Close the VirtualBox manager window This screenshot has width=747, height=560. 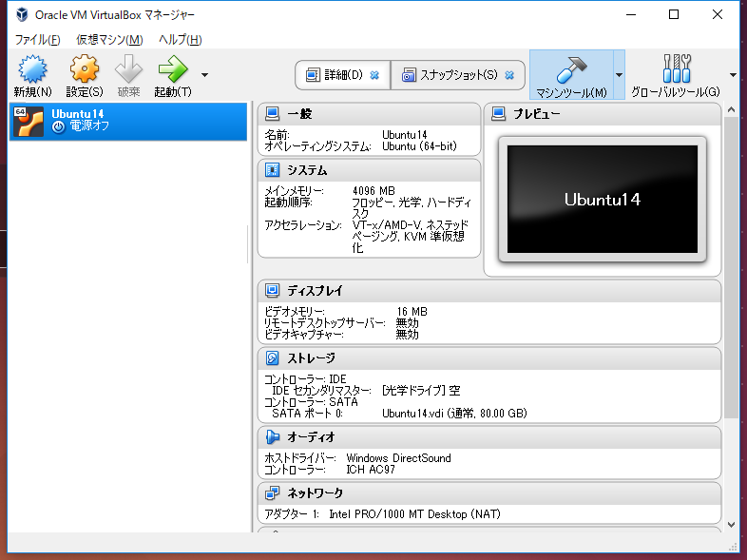(x=717, y=15)
